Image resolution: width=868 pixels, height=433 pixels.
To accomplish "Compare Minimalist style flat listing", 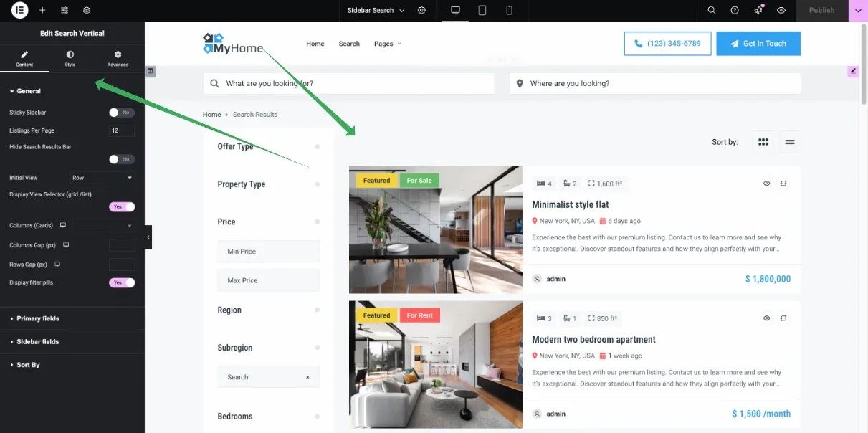I will pyautogui.click(x=783, y=184).
